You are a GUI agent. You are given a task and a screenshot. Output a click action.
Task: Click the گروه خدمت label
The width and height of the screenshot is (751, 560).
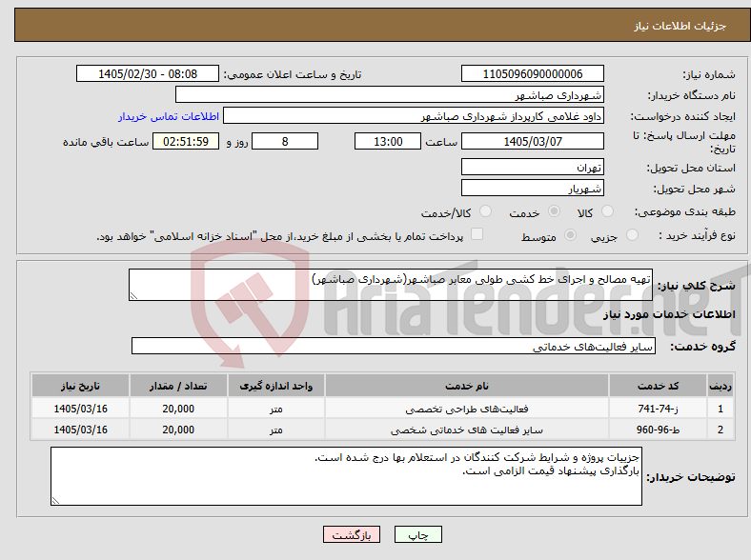click(702, 346)
